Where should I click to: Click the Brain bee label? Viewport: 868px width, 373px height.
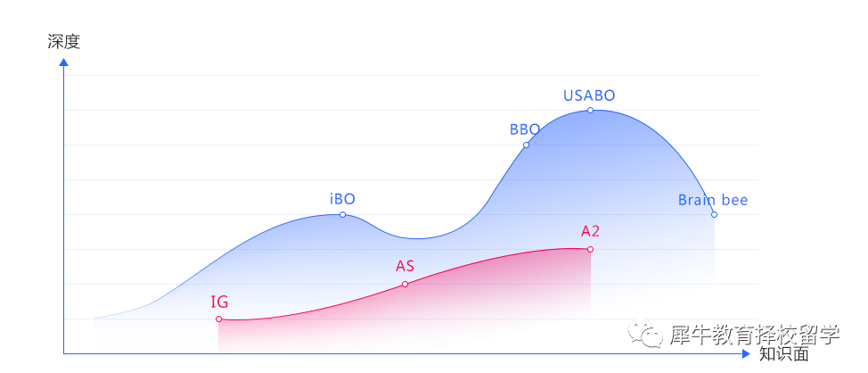(x=713, y=200)
